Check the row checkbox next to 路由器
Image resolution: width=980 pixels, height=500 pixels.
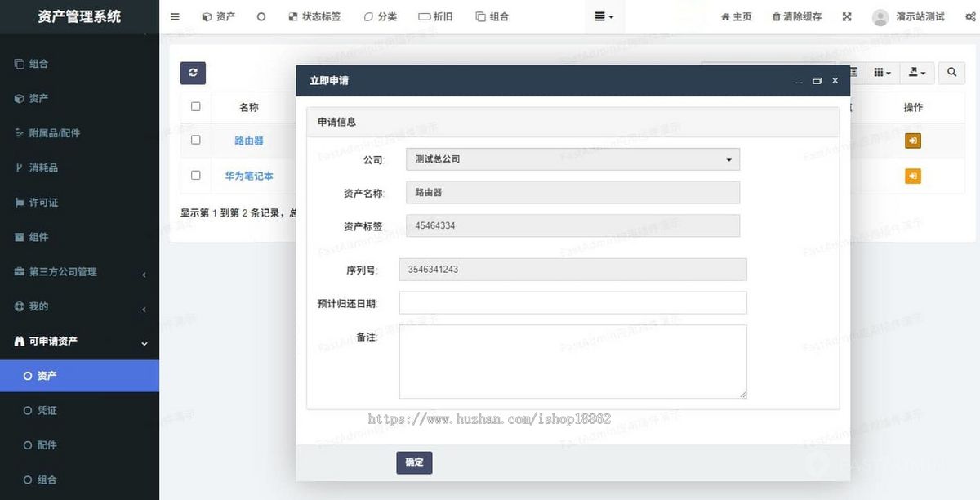click(194, 140)
